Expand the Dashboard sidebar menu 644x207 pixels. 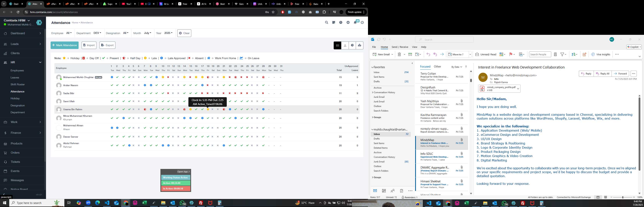(22, 33)
